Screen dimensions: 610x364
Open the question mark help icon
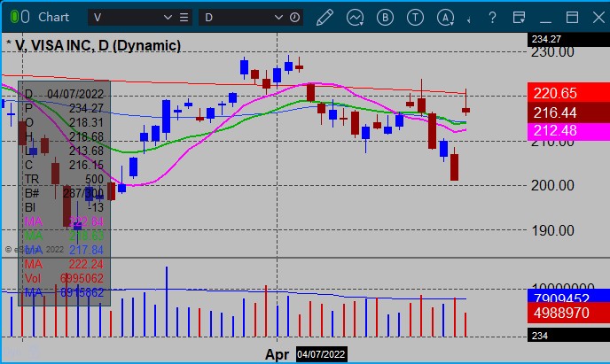(x=492, y=18)
